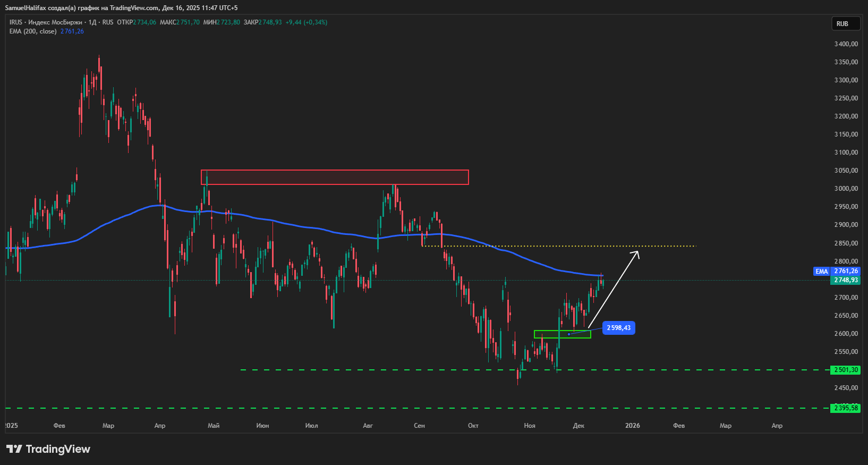Click the 3 300,00 price scale value
This screenshot has width=868, height=465.
[846, 80]
